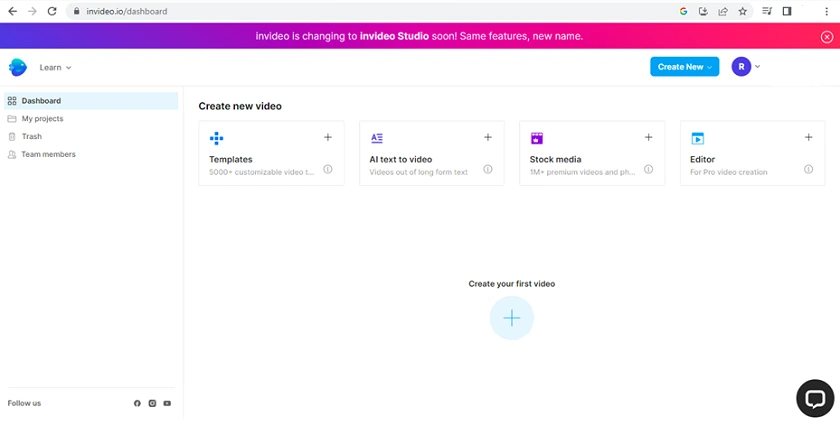Image resolution: width=840 pixels, height=426 pixels.
Task: Expand the account menu chevron
Action: (x=758, y=67)
